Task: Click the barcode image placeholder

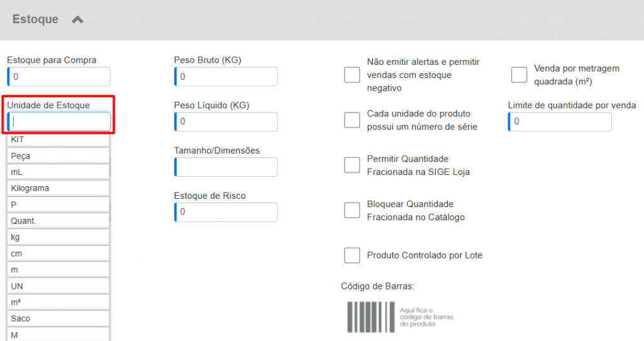Action: coord(399,316)
